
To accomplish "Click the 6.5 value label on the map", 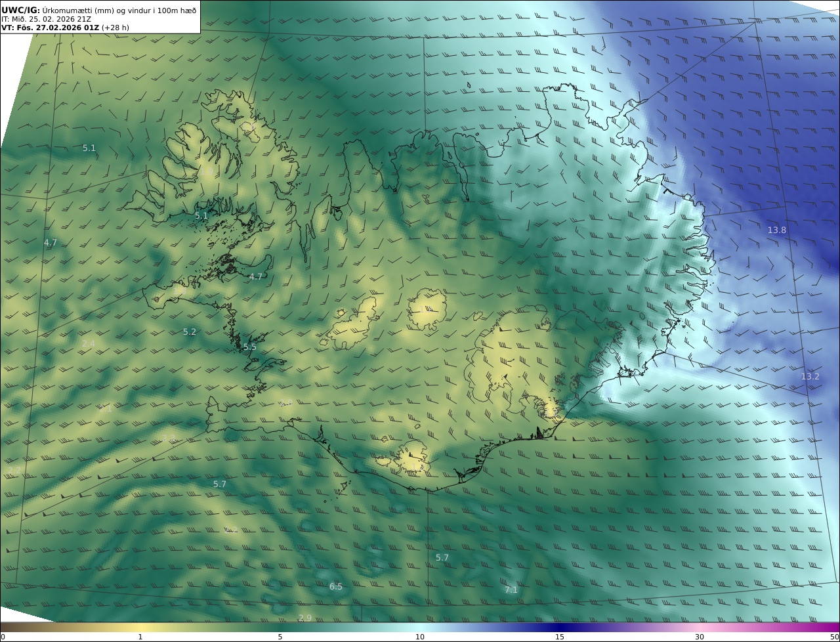I will (x=336, y=586).
